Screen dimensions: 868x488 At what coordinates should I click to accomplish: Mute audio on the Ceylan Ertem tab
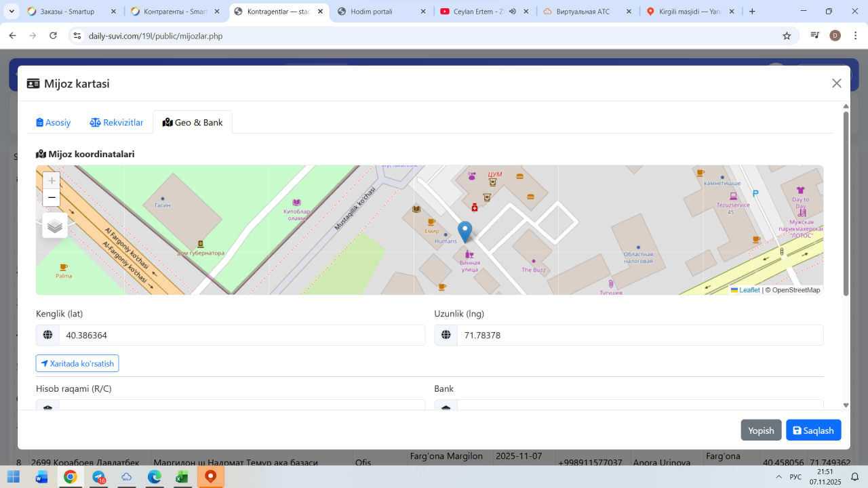512,12
